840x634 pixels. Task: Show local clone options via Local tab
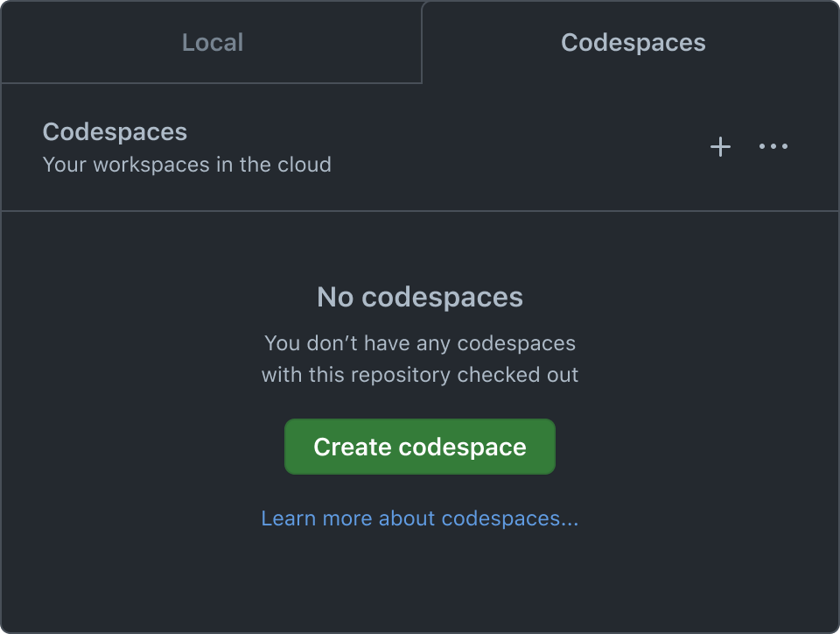tap(212, 42)
